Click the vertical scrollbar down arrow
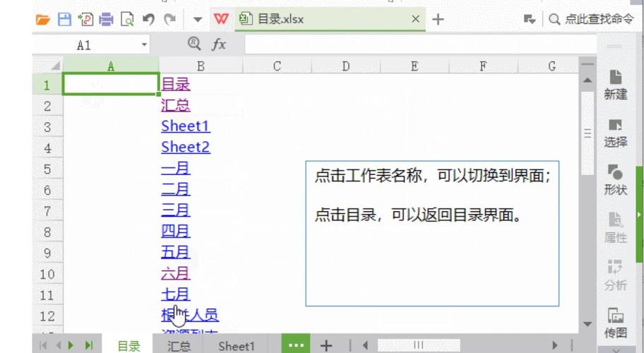Viewport: 644px width, 353px height. click(x=588, y=324)
